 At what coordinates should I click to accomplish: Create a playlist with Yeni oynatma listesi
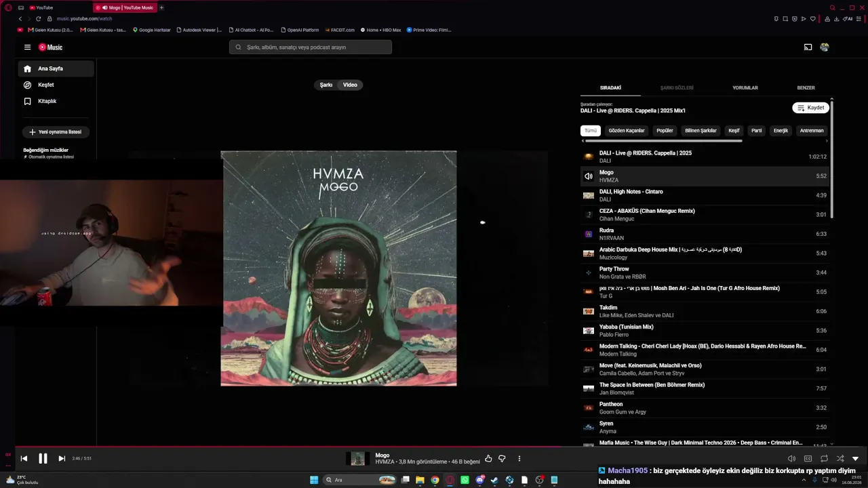coord(56,132)
